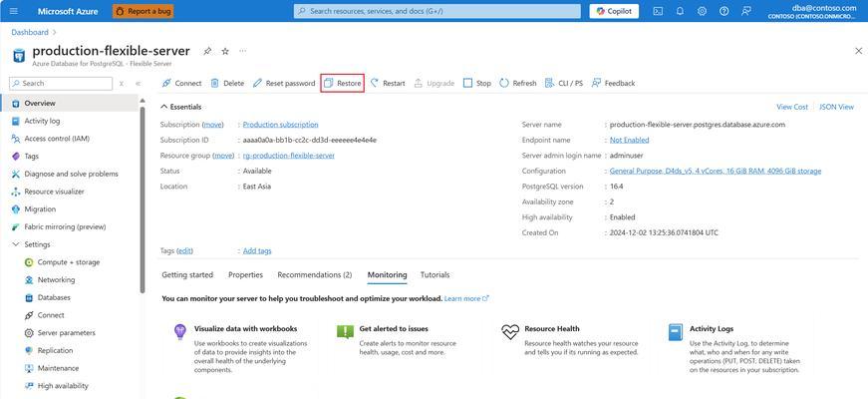
Task: Open Diagnose and solve problems
Action: coord(69,174)
